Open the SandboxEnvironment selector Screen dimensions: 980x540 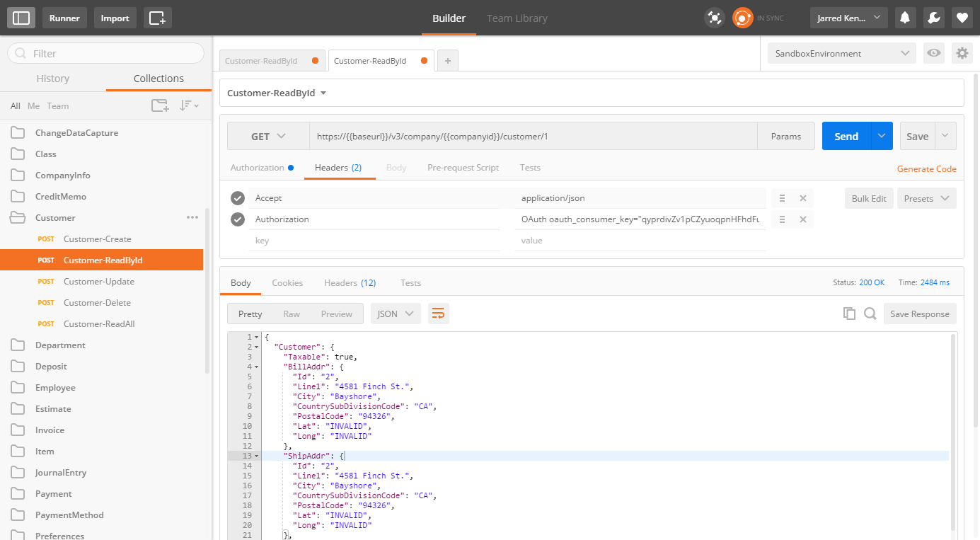click(x=842, y=53)
